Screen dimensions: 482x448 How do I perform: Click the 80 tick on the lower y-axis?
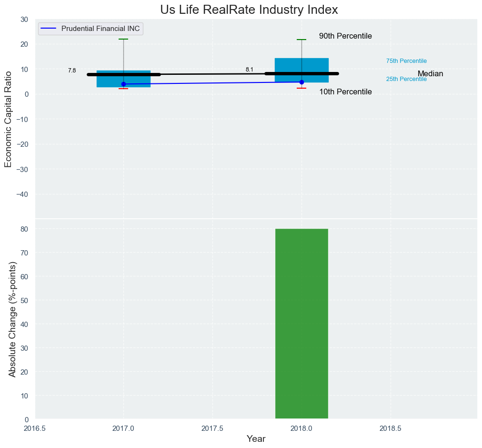(23, 229)
